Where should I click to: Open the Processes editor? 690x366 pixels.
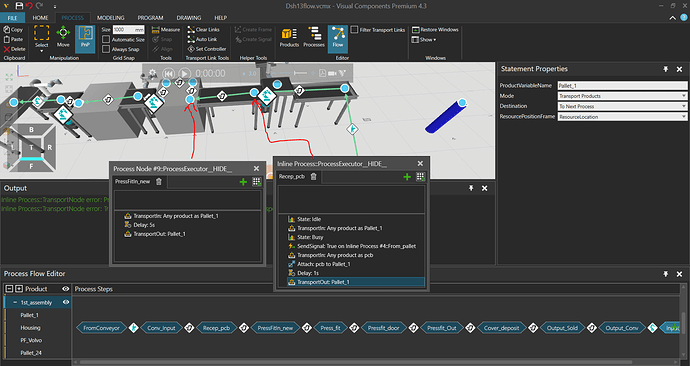coord(314,38)
